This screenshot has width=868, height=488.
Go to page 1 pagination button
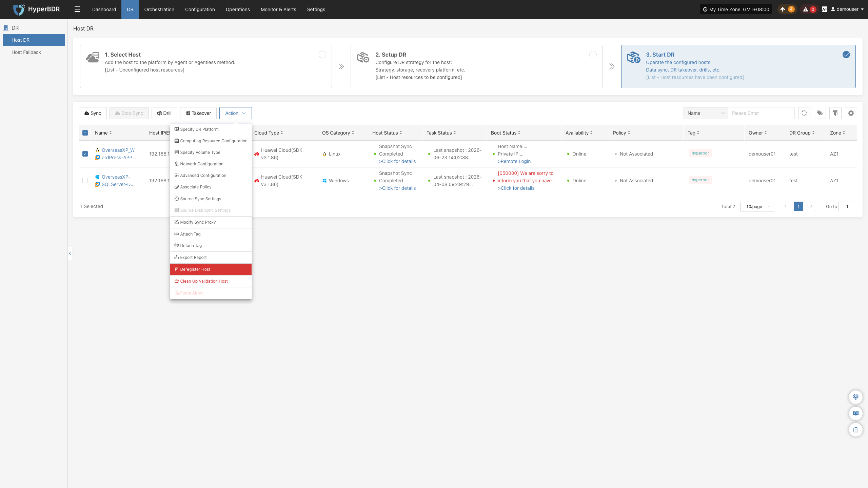[798, 206]
